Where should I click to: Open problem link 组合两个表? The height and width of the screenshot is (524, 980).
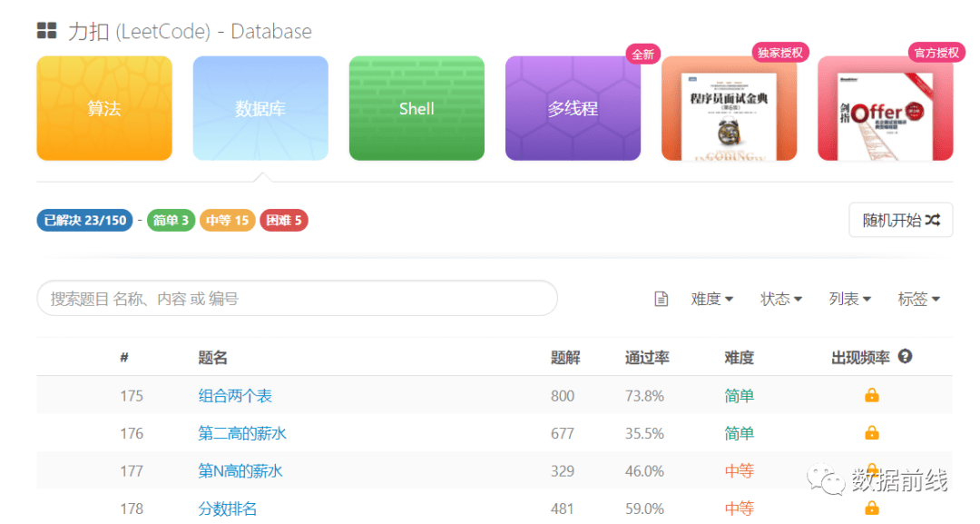coord(235,396)
